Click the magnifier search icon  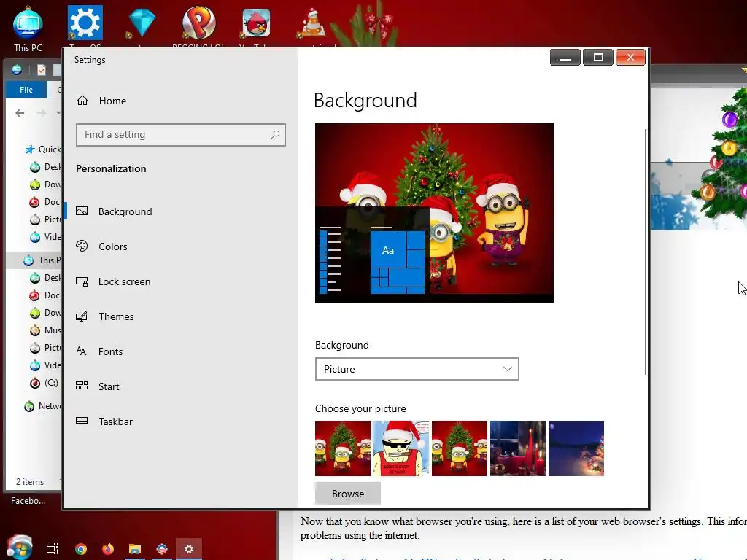(x=275, y=135)
